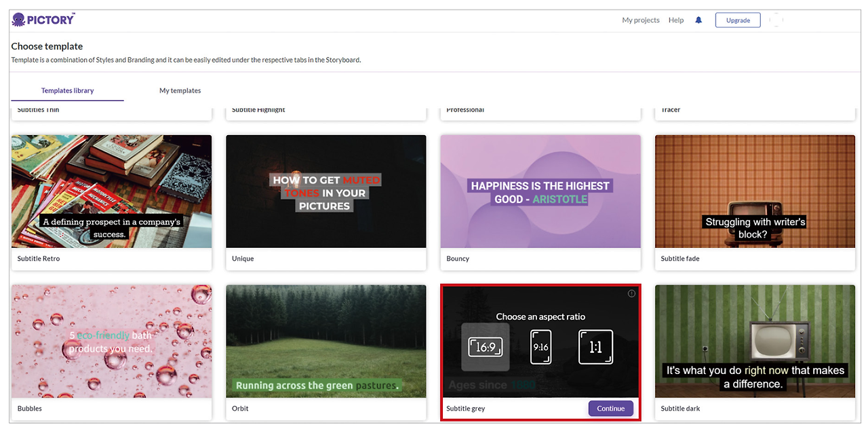The width and height of the screenshot is (868, 429).
Task: Select the Subtitle dark template thumbnail
Action: (x=755, y=341)
